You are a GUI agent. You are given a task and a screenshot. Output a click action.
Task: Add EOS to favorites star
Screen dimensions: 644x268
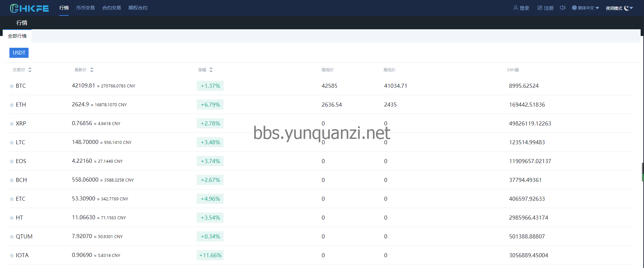click(x=12, y=161)
